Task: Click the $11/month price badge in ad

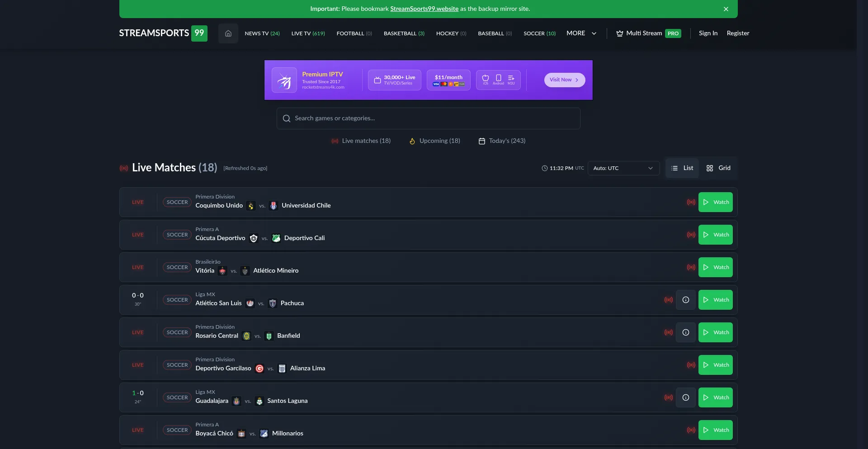Action: click(448, 80)
